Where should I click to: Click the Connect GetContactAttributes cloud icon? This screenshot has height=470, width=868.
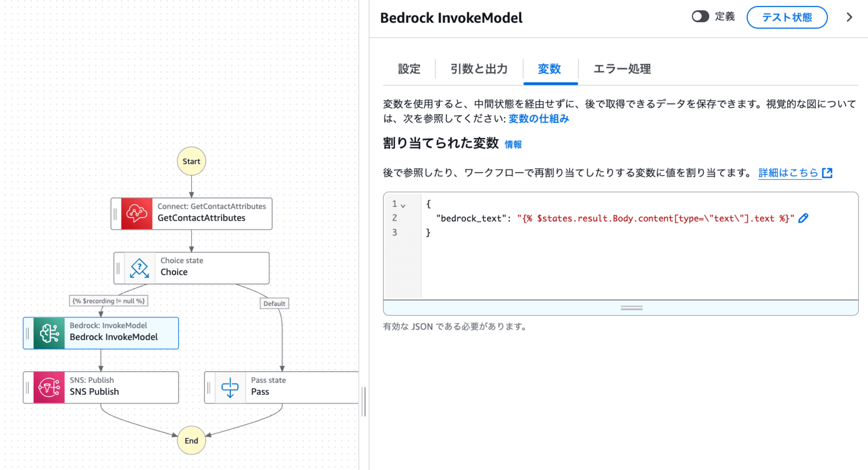point(137,214)
